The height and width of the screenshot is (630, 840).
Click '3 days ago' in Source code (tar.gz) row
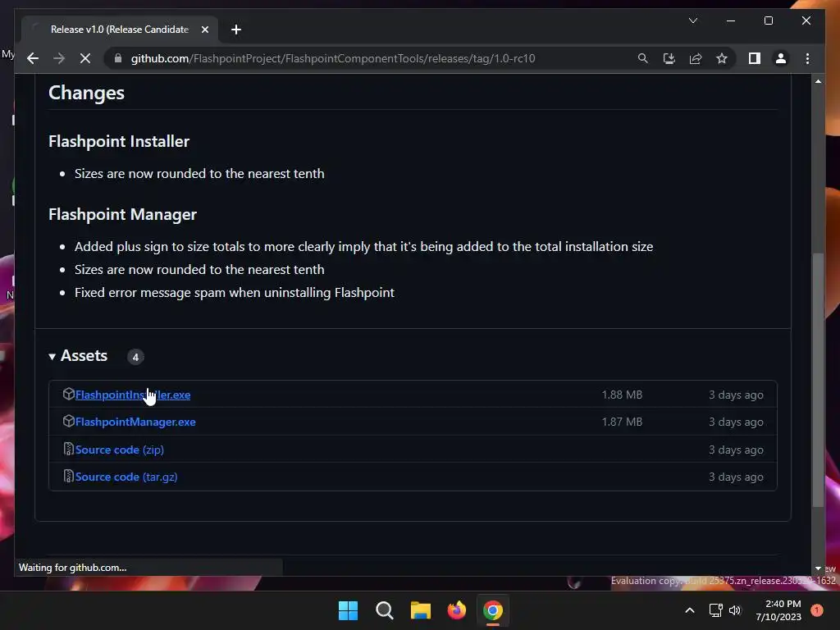(x=736, y=477)
